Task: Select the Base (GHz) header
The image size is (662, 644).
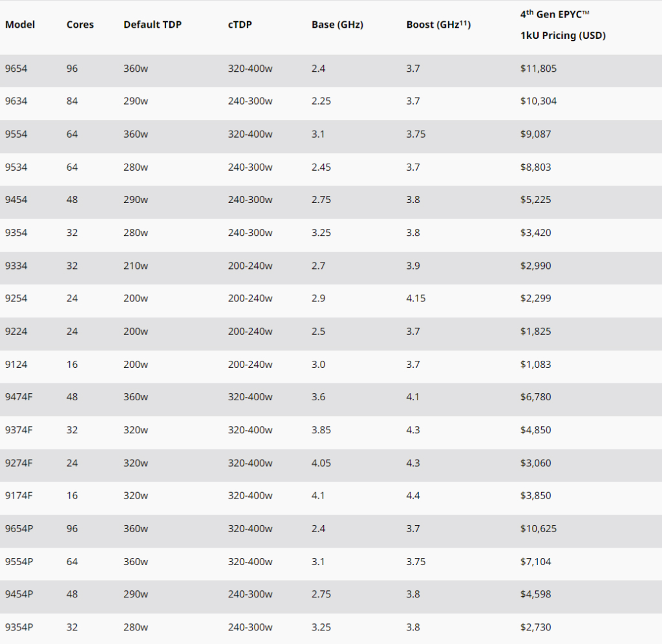Action: point(337,25)
